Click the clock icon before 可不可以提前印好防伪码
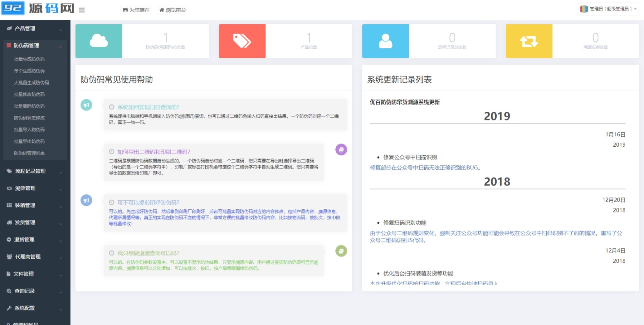This screenshot has height=325, width=644. click(112, 202)
